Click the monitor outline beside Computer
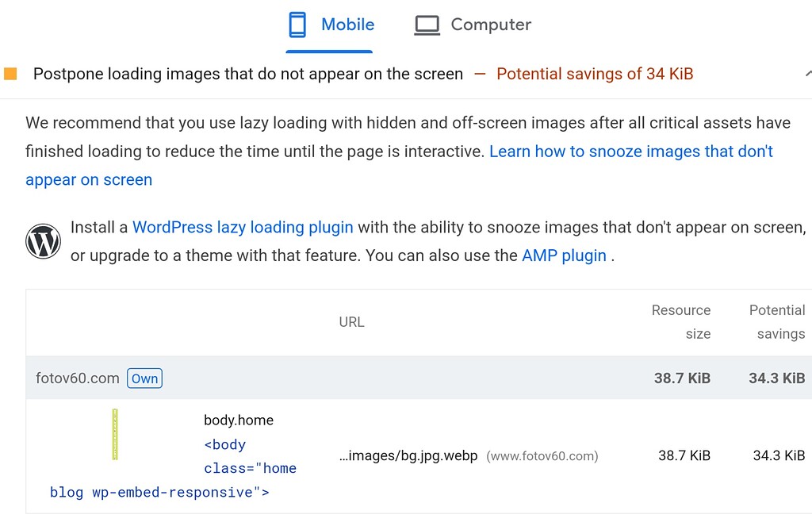 (426, 24)
